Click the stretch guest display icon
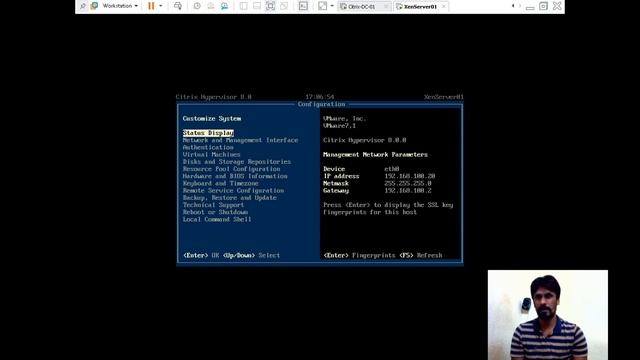640x360 pixels. coord(322,6)
